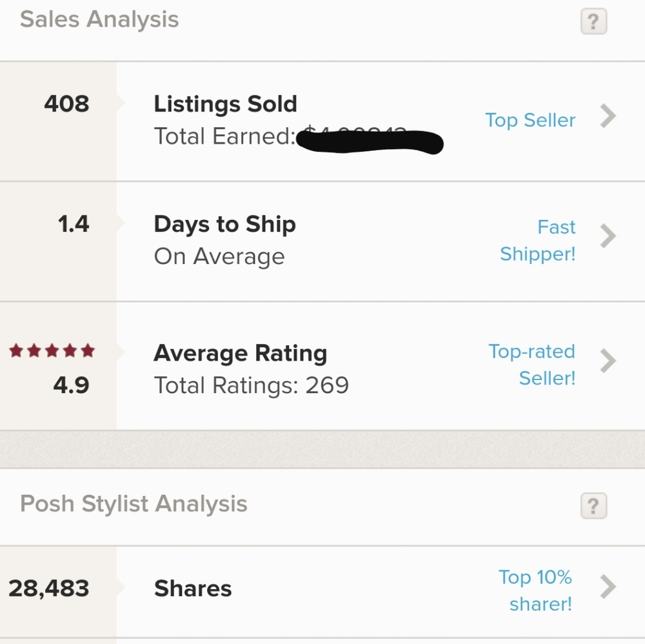Click the 1.4 days value
Screen dimensions: 645x644
pos(74,225)
